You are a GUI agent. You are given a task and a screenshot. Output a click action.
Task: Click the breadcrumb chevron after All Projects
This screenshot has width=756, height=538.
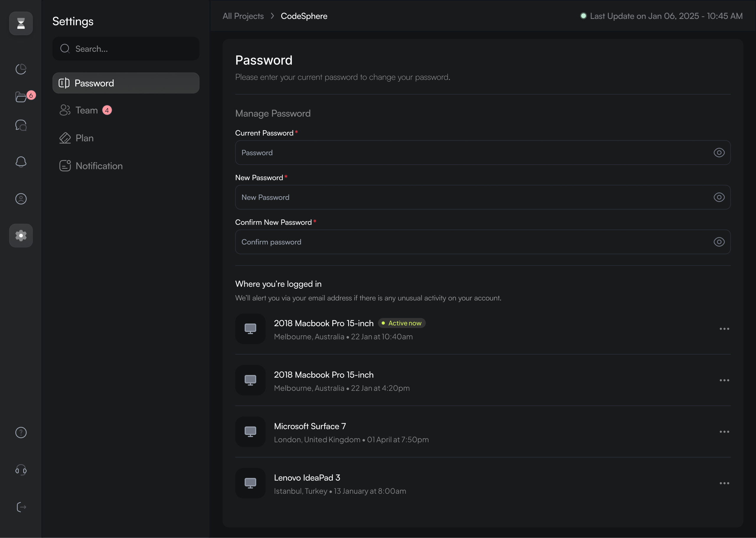pyautogui.click(x=273, y=16)
